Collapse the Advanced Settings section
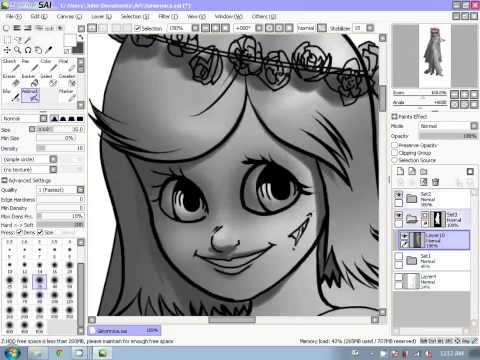This screenshot has width=480, height=360. pyautogui.click(x=4, y=180)
